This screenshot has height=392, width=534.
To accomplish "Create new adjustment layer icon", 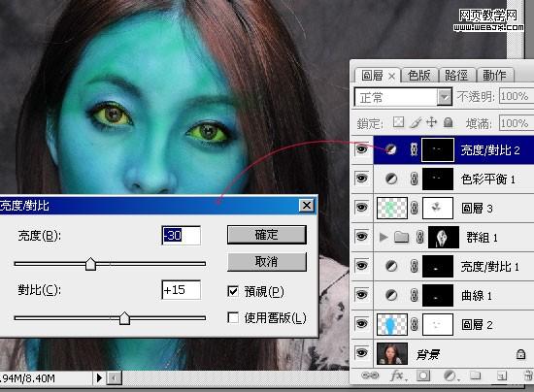I will tap(451, 376).
